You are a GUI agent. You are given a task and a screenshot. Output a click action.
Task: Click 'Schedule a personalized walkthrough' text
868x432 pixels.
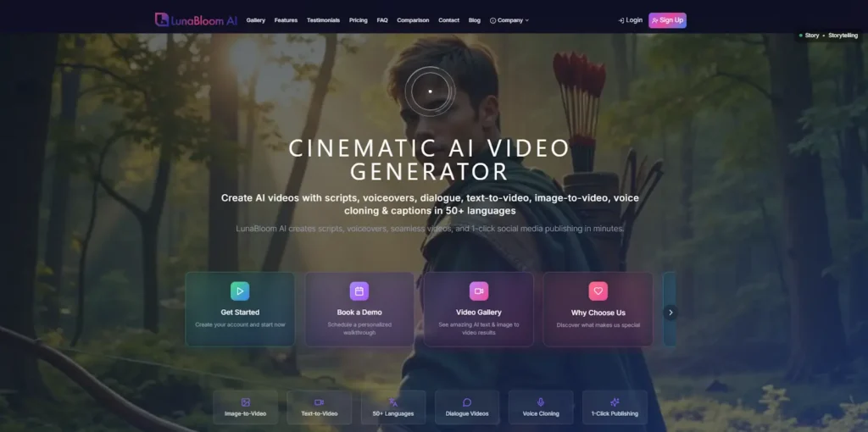[359, 329]
